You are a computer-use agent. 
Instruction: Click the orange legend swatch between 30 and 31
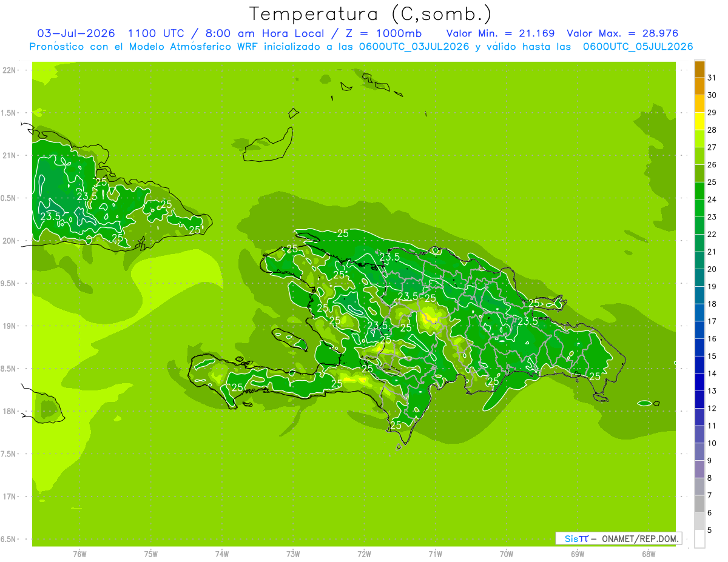pos(699,87)
